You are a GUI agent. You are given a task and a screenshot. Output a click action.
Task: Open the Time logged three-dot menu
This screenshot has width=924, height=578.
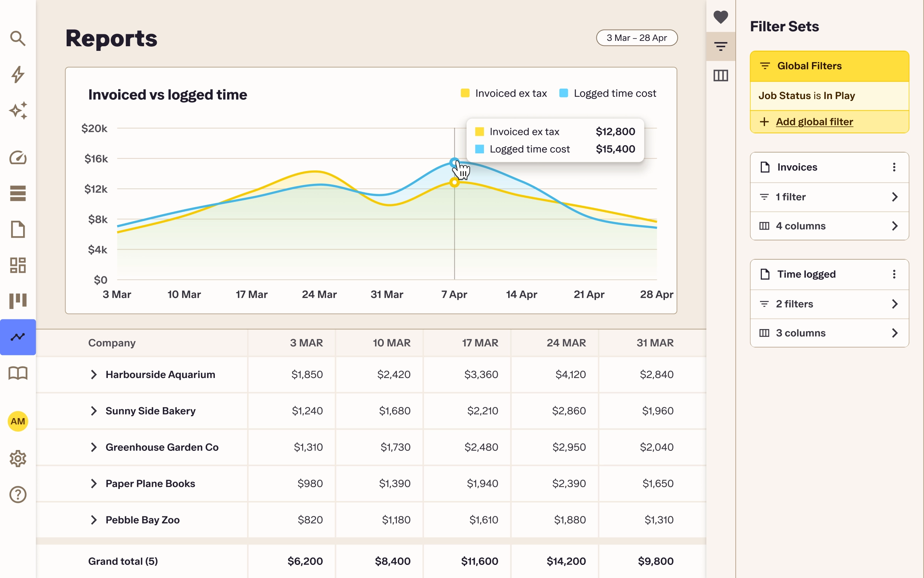tap(894, 274)
